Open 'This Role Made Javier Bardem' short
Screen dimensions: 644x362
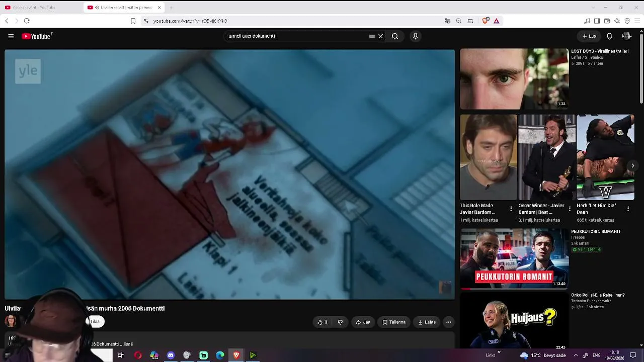coord(489,157)
